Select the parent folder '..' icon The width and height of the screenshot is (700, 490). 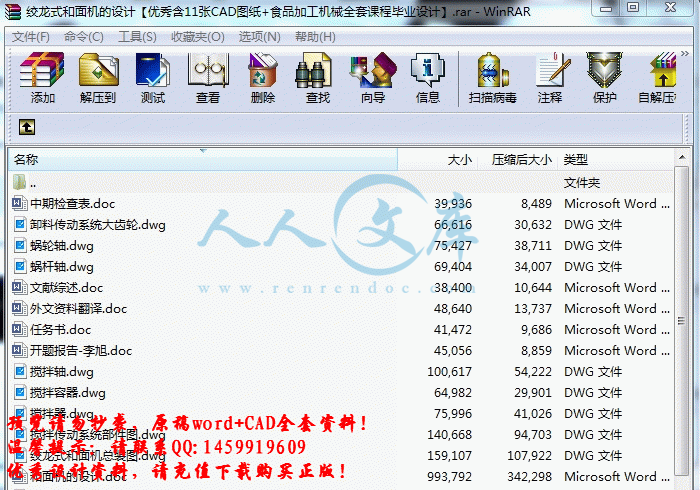pyautogui.click(x=20, y=183)
